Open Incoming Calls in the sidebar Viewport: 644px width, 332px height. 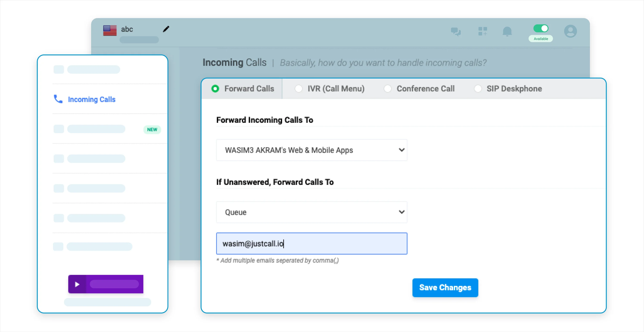(x=92, y=100)
